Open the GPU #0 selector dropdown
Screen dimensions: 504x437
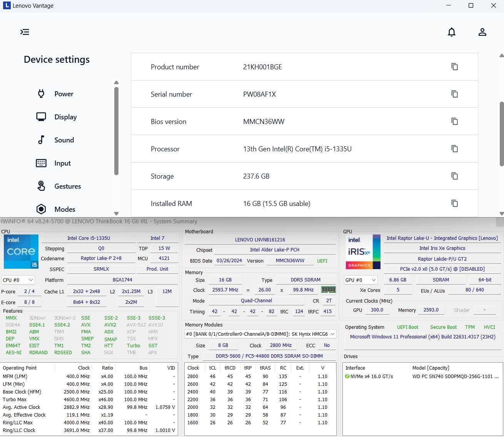(x=360, y=280)
